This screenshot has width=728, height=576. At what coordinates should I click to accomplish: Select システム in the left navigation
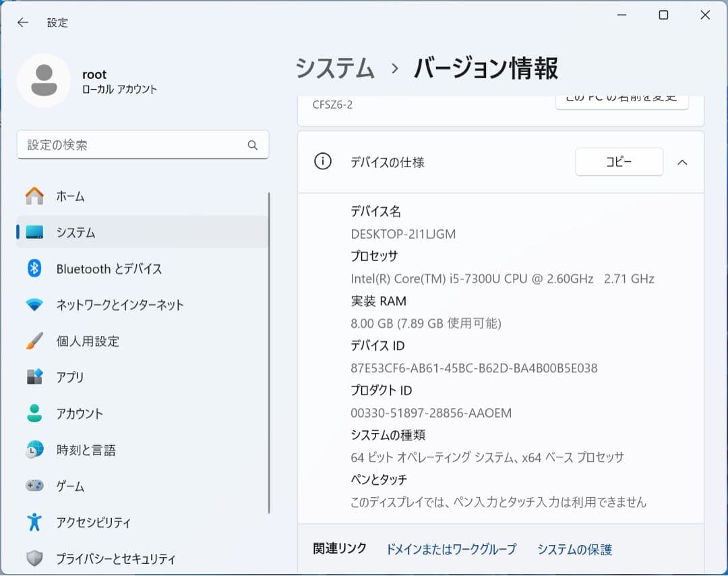[x=76, y=232]
